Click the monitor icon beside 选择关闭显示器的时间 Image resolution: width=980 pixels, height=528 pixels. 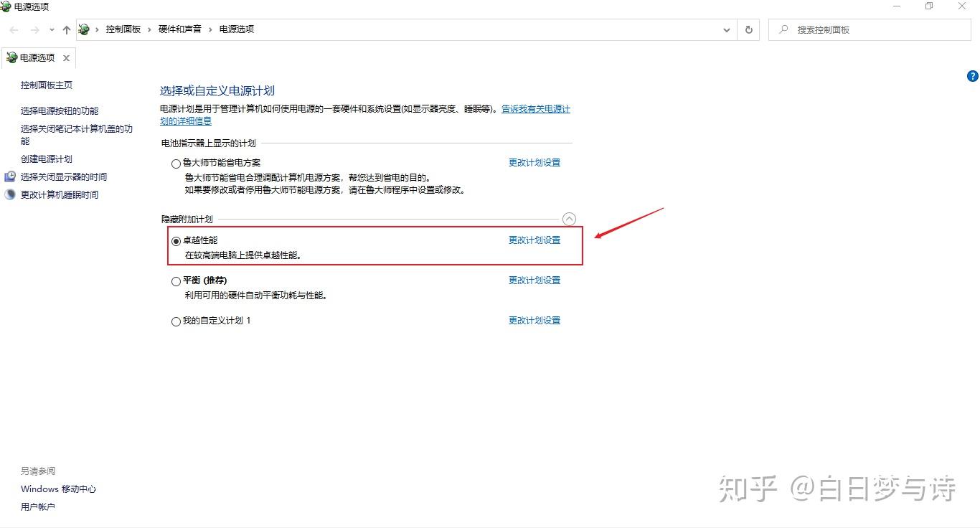point(10,176)
